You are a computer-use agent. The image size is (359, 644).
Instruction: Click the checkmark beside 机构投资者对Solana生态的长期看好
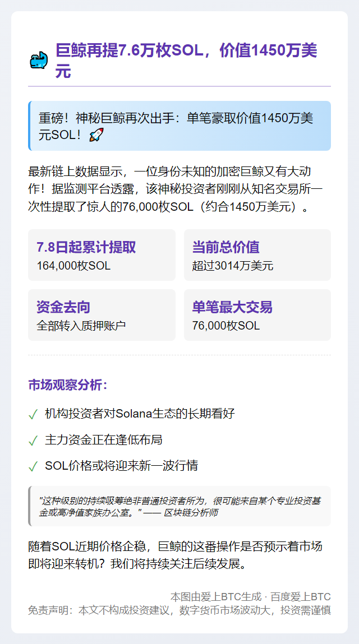pos(33,415)
